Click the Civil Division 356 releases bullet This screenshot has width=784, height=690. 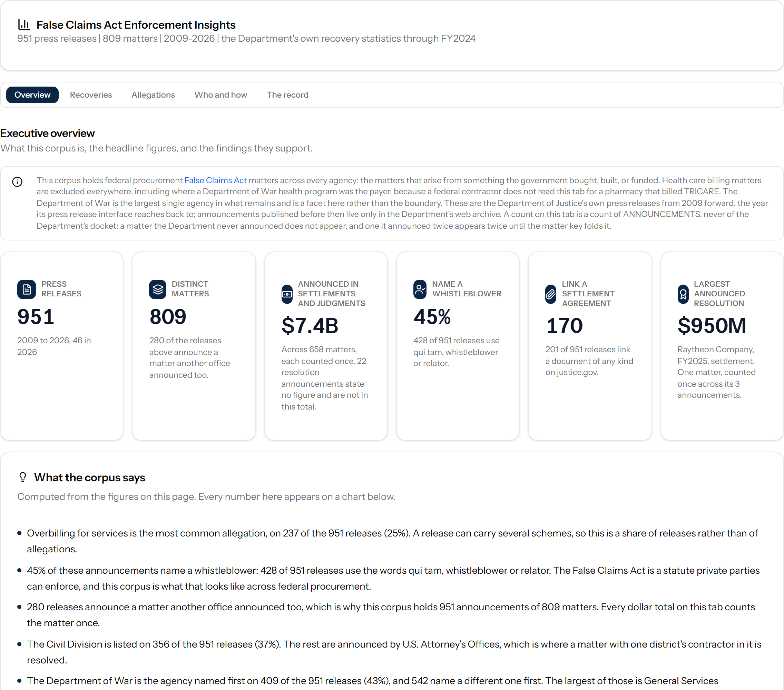(x=394, y=652)
